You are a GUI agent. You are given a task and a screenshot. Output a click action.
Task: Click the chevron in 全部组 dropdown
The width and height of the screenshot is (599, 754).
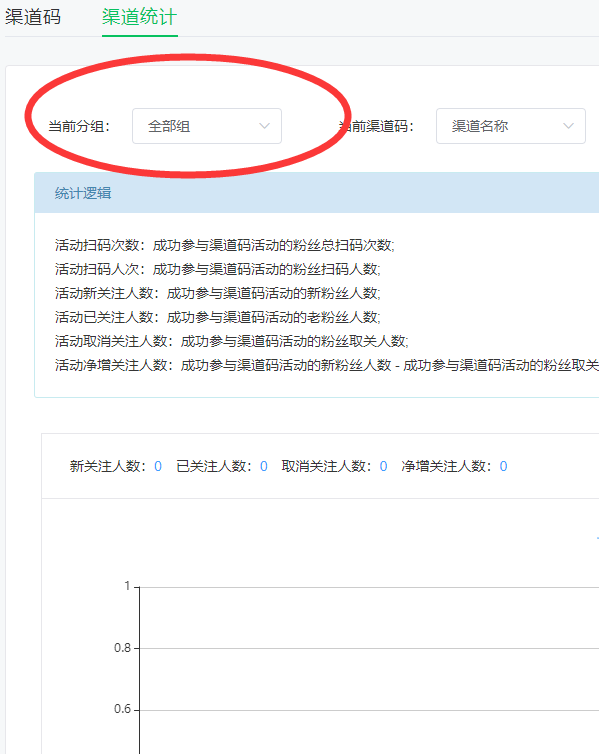[x=264, y=126]
